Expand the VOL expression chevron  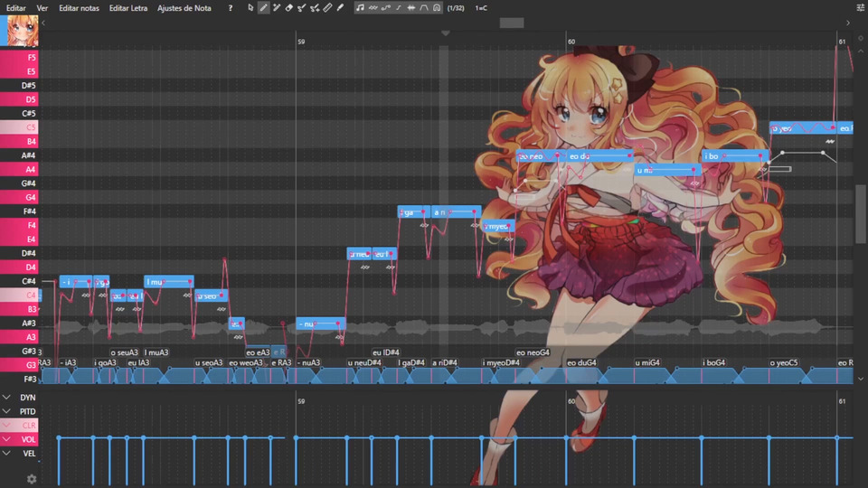coord(6,439)
